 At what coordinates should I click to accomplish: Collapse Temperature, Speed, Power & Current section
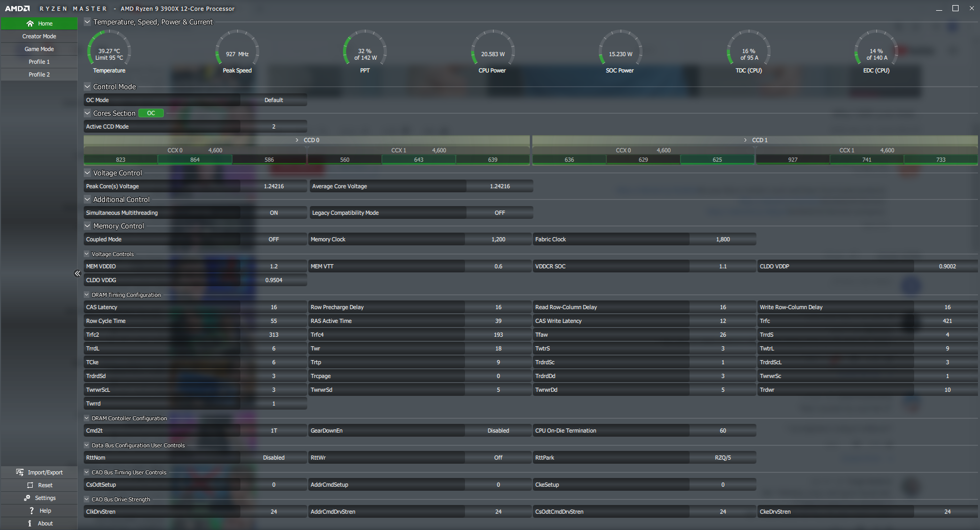87,22
